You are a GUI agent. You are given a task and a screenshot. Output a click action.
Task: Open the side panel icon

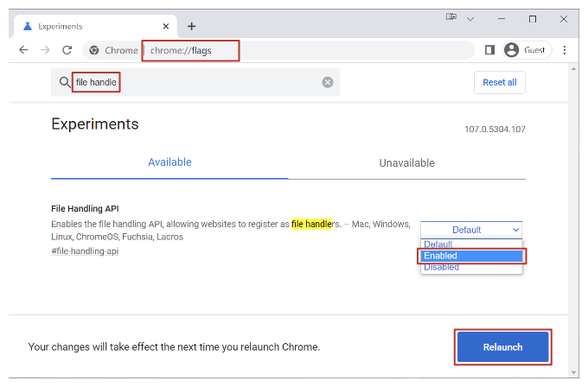(489, 50)
